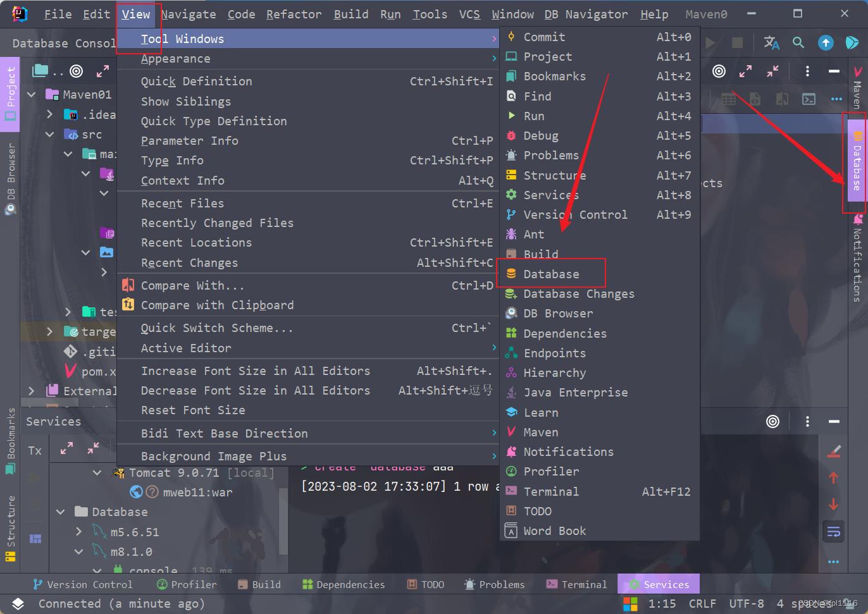Click the CRLF line separator widget
Screen dimensions: 868x614
coord(702,603)
